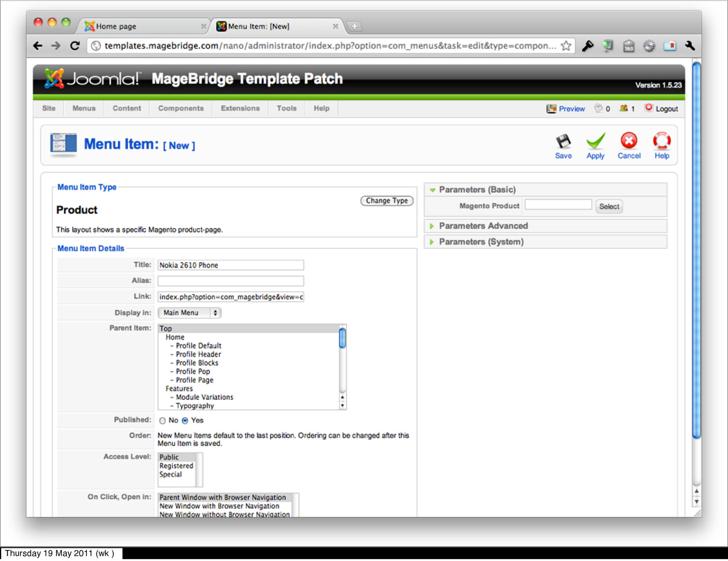The width and height of the screenshot is (728, 561).
Task: Click the Parent Item list scrollbar thumb
Action: tap(343, 338)
